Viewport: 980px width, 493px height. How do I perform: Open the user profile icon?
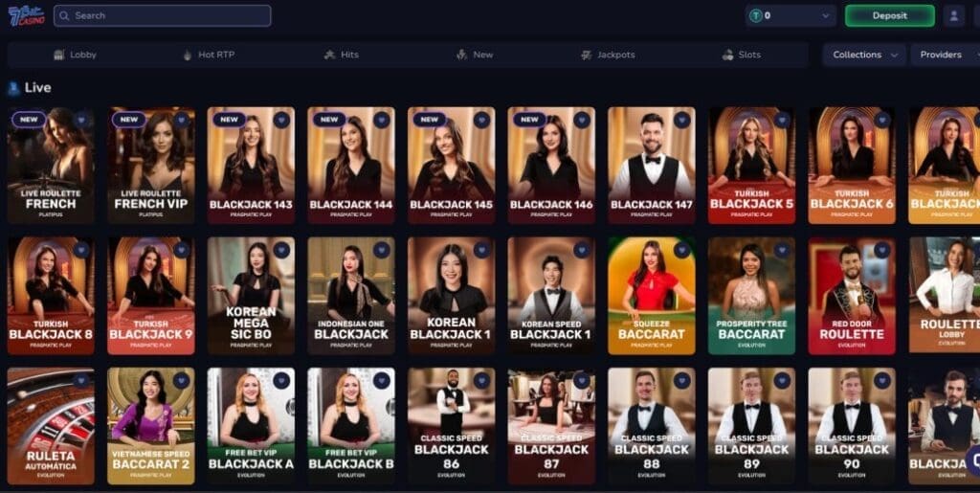click(954, 15)
